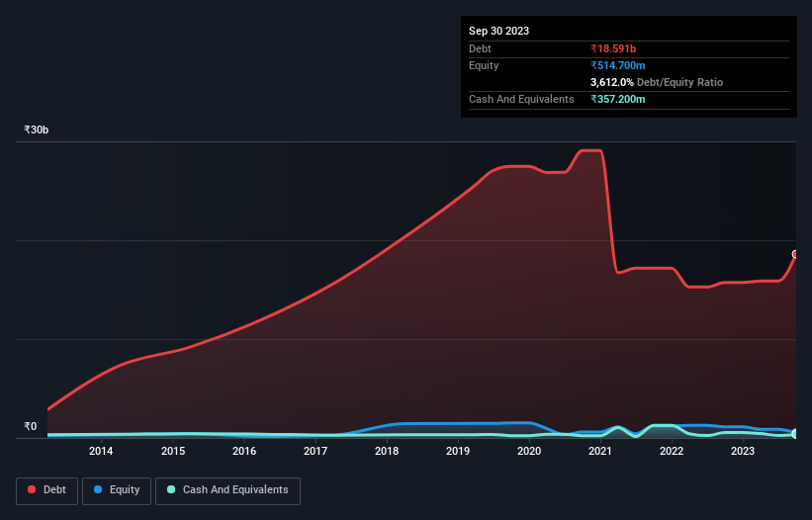Click the 2016 x-axis label
This screenshot has width=812, height=520.
pyautogui.click(x=244, y=451)
